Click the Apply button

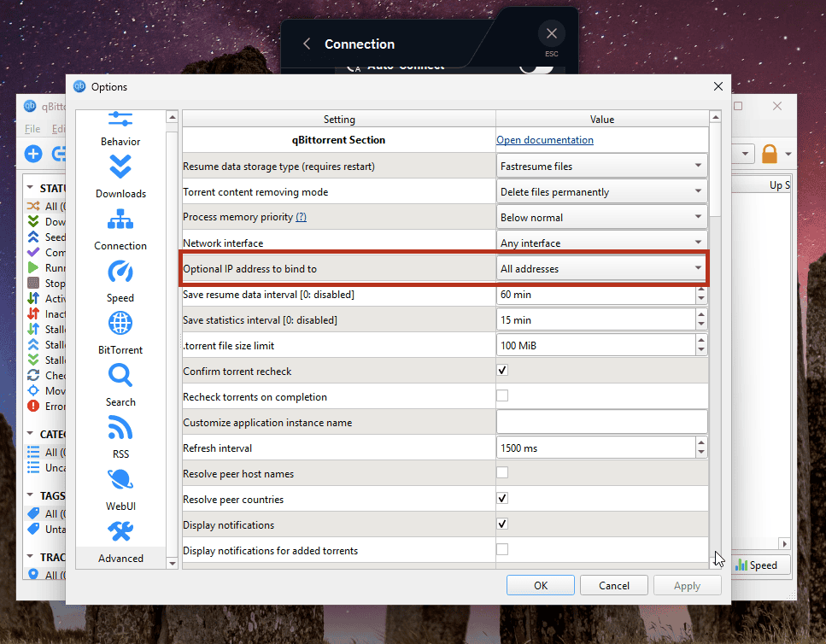click(x=687, y=586)
